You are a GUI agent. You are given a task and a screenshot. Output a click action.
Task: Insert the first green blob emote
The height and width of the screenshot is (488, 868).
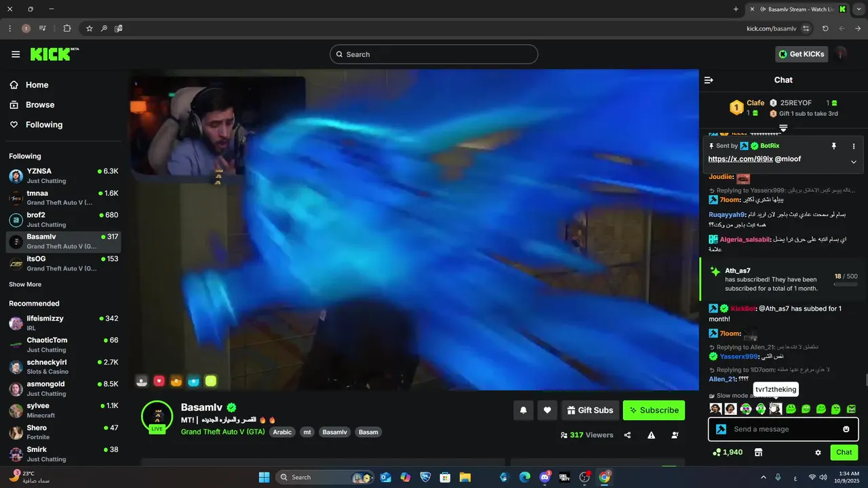791,409
